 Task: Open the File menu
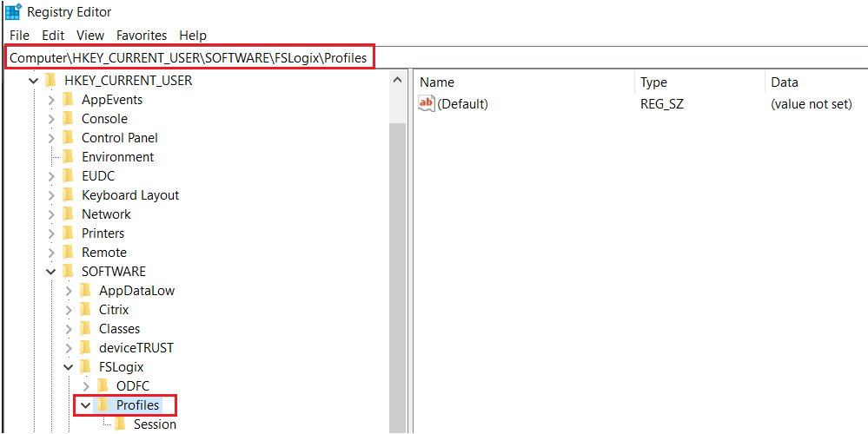point(19,36)
